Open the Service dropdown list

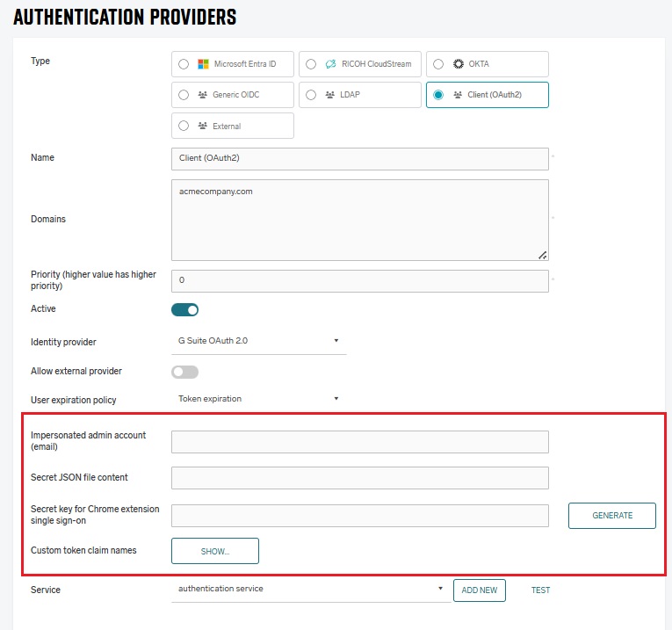click(308, 590)
